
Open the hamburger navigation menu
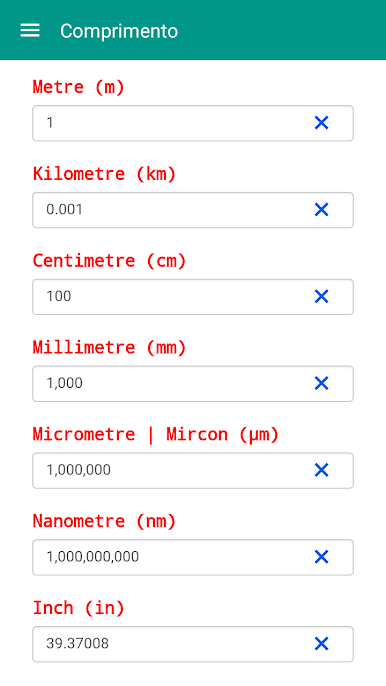30,31
